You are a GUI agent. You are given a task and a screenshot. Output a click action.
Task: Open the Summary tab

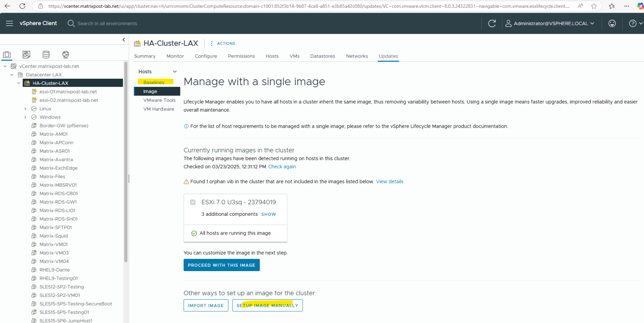(x=145, y=56)
